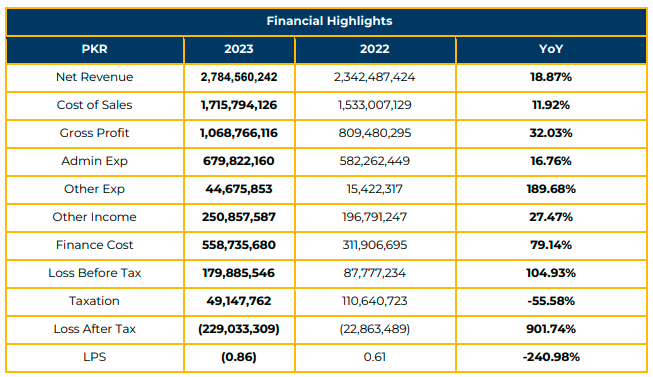Click the Net Revenue row label

click(95, 77)
